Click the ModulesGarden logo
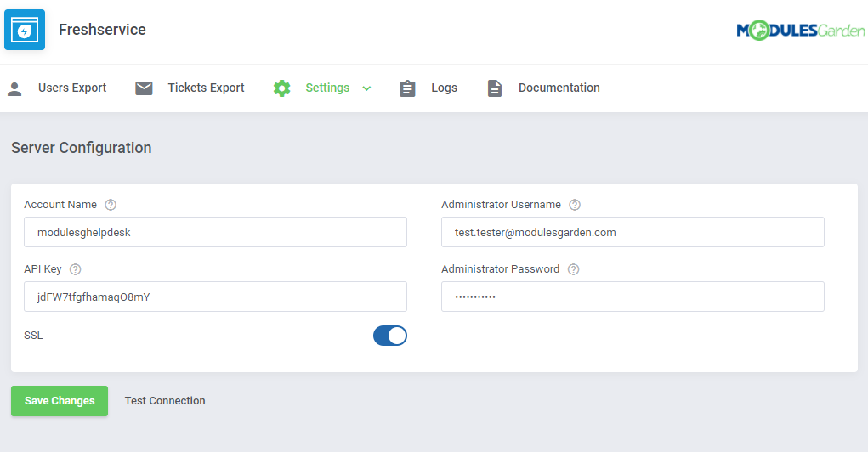 click(x=801, y=31)
